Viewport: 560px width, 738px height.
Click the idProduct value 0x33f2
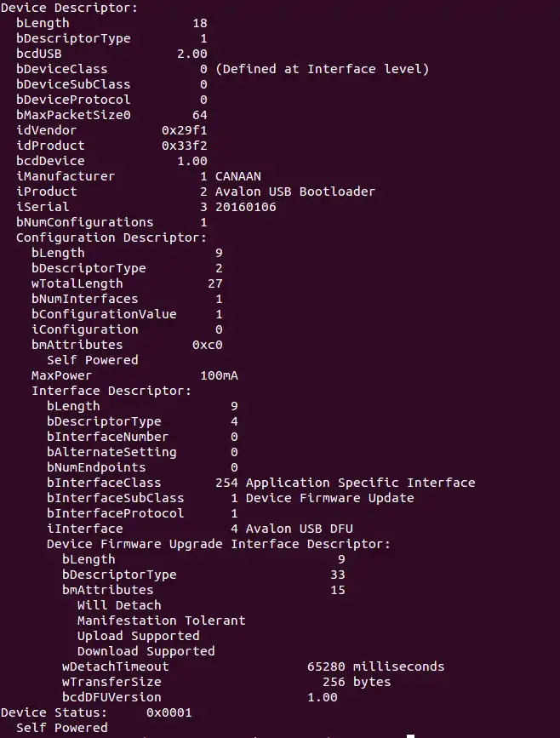184,146
